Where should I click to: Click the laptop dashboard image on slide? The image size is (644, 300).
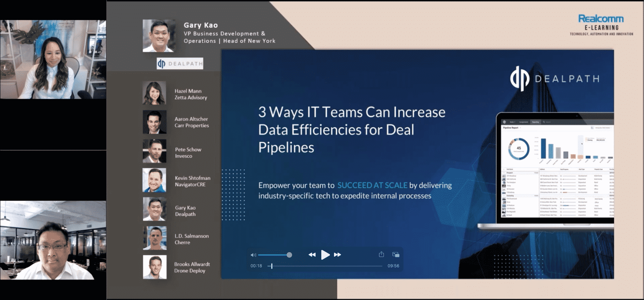tap(546, 171)
